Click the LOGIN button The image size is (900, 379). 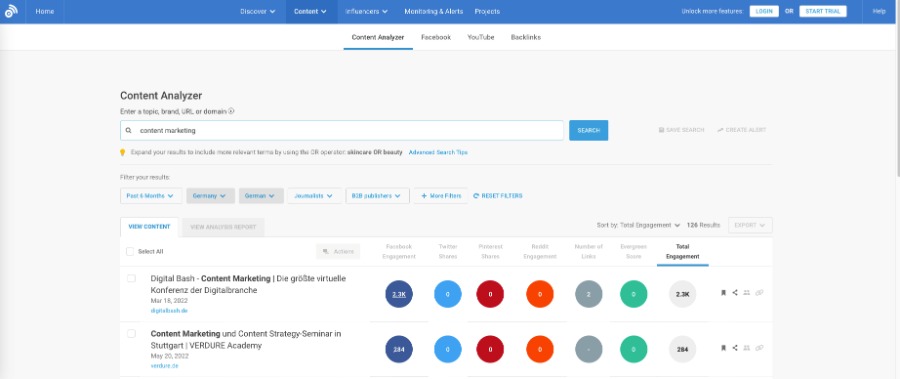pos(764,11)
